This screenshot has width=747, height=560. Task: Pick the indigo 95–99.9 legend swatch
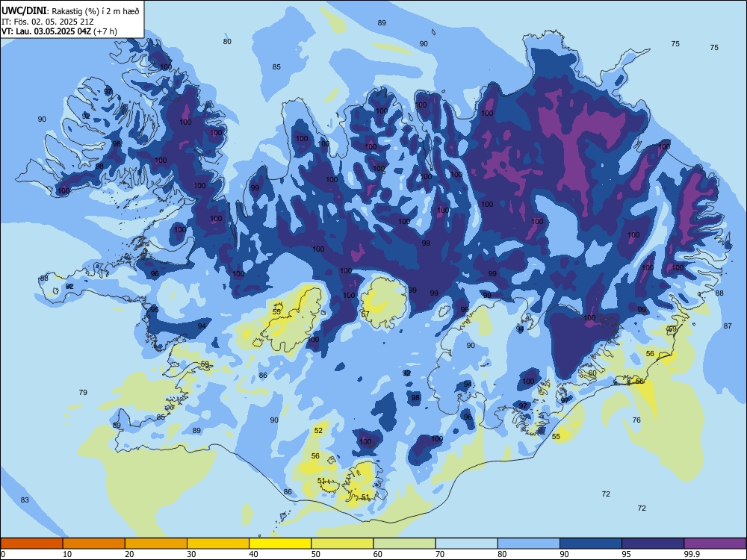click(653, 544)
